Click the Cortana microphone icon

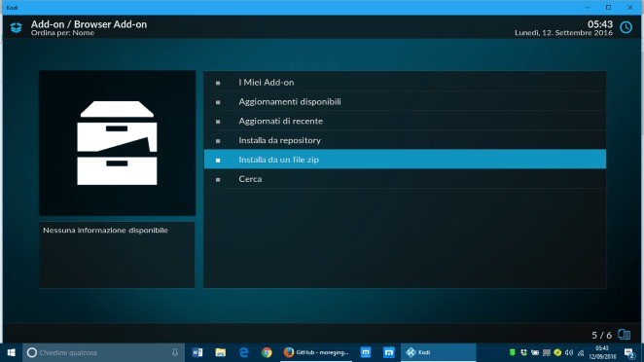click(x=175, y=352)
